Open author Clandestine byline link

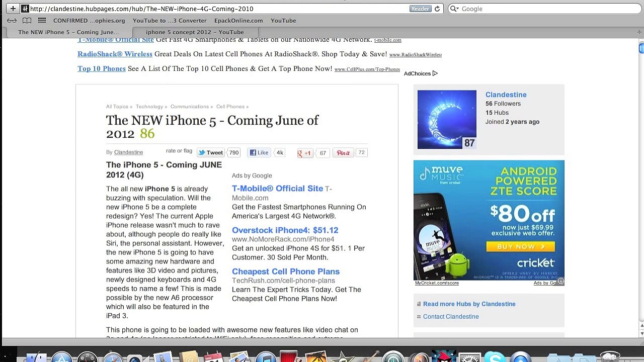tap(128, 152)
